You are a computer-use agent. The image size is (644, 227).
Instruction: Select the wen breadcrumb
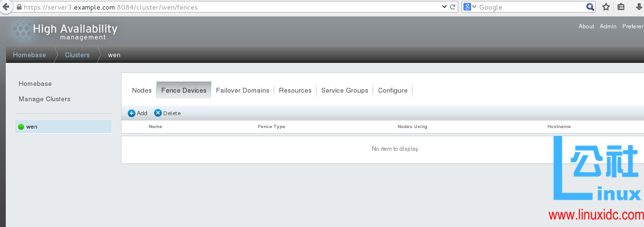tap(114, 55)
